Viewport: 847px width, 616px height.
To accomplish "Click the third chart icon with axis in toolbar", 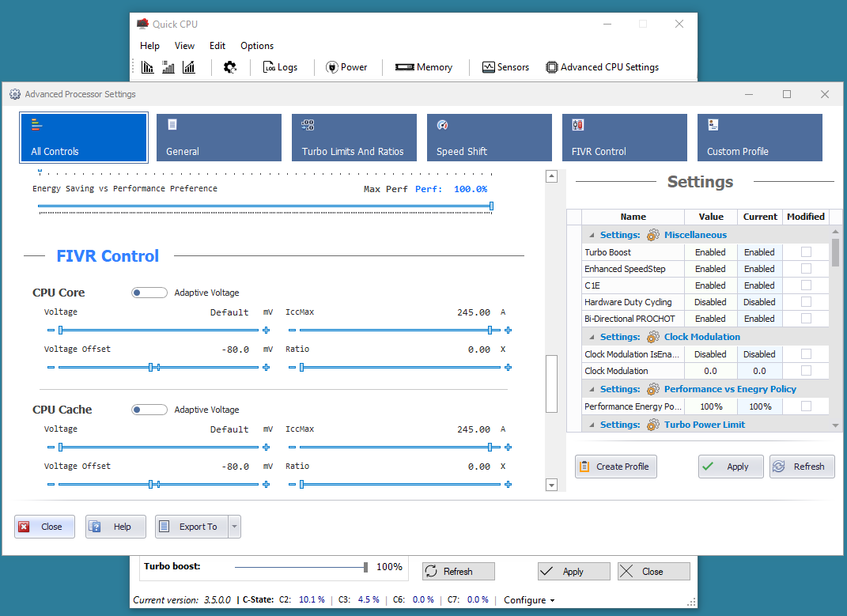I will pyautogui.click(x=188, y=67).
